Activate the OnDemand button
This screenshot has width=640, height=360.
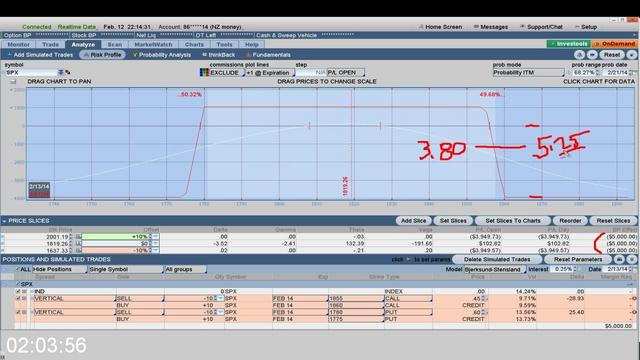pyautogui.click(x=615, y=44)
